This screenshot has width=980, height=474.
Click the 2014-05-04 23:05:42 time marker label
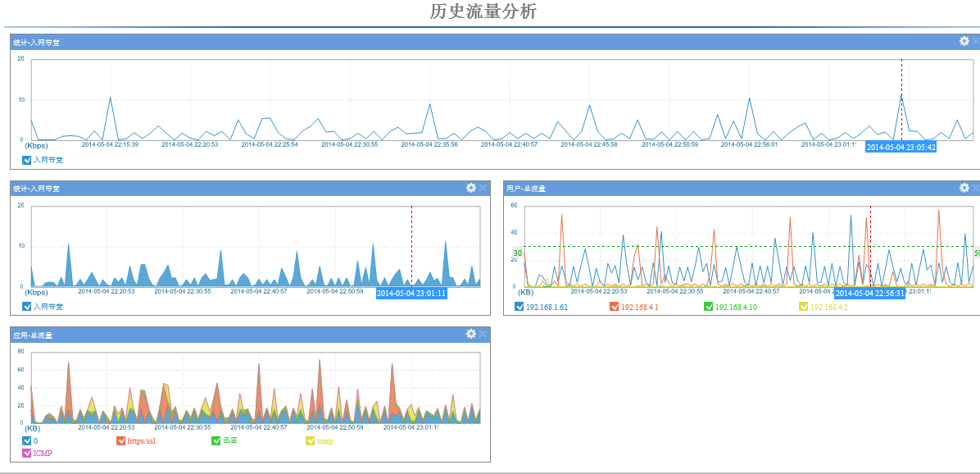901,147
